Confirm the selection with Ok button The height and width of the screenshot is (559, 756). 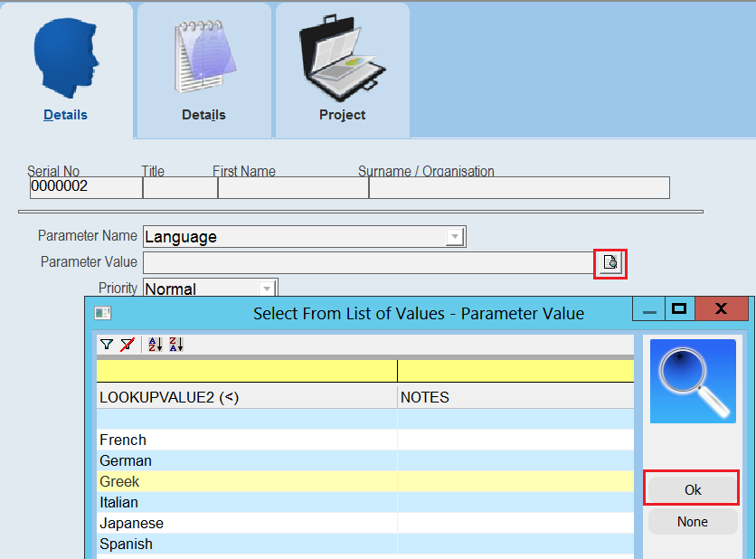pyautogui.click(x=693, y=489)
